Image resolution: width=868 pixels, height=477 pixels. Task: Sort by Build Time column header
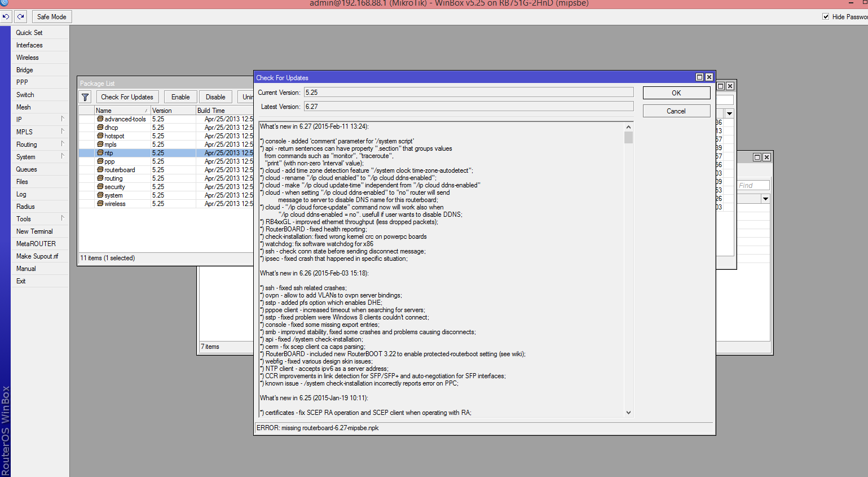point(224,111)
